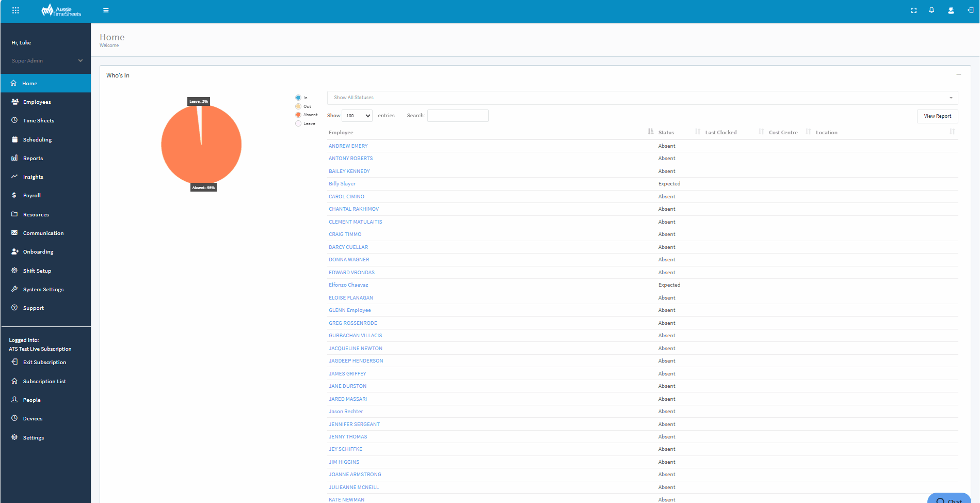
Task: Select the Leave status radio button
Action: 298,123
